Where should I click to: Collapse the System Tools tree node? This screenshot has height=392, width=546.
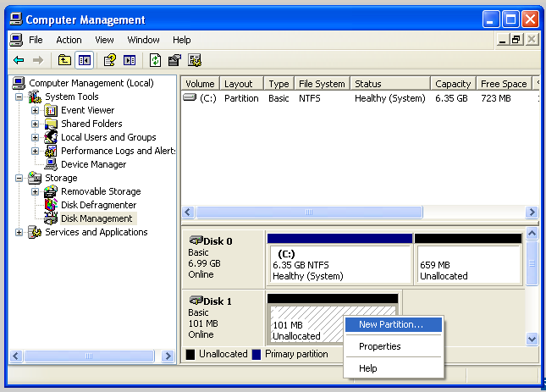19,97
